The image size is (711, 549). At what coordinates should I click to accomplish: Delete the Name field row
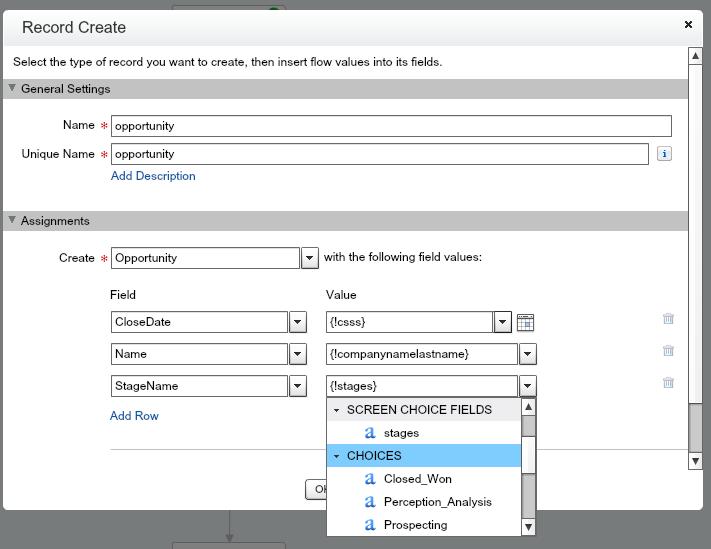pos(668,351)
